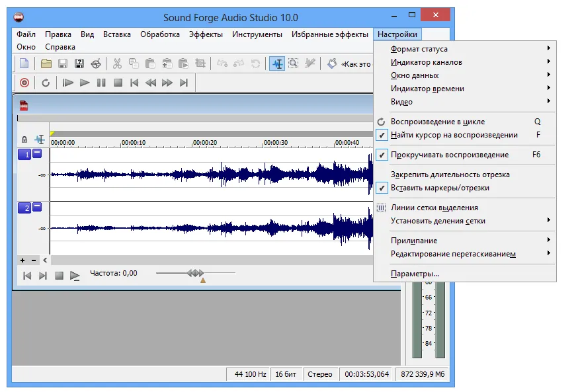Click the data window Play button

(x=75, y=275)
